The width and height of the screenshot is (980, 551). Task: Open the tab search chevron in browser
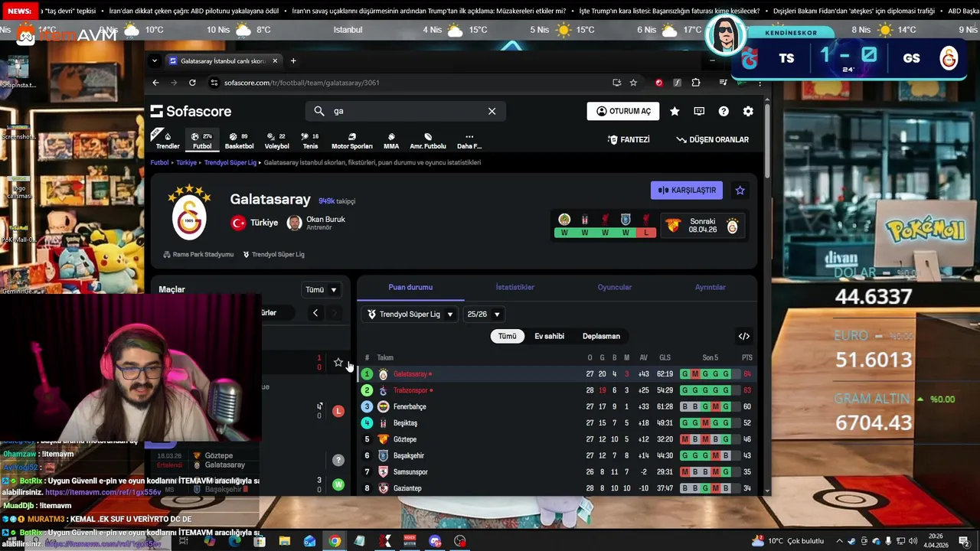tap(155, 61)
